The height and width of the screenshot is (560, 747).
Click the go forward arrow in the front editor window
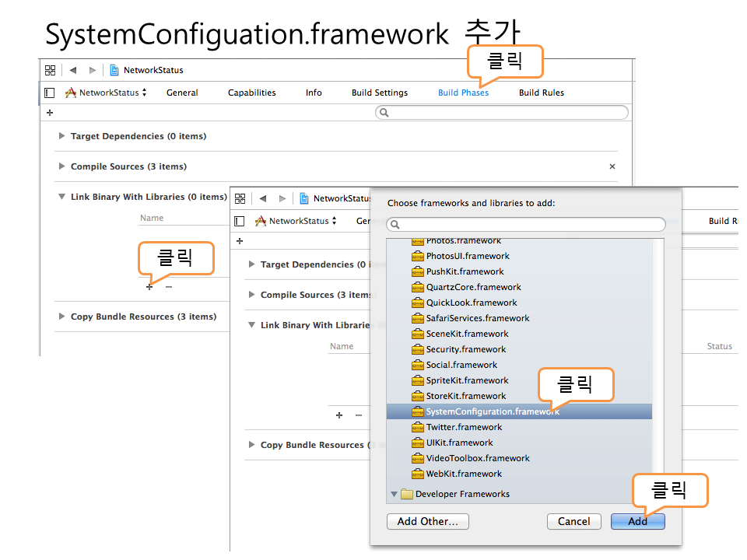tap(282, 198)
